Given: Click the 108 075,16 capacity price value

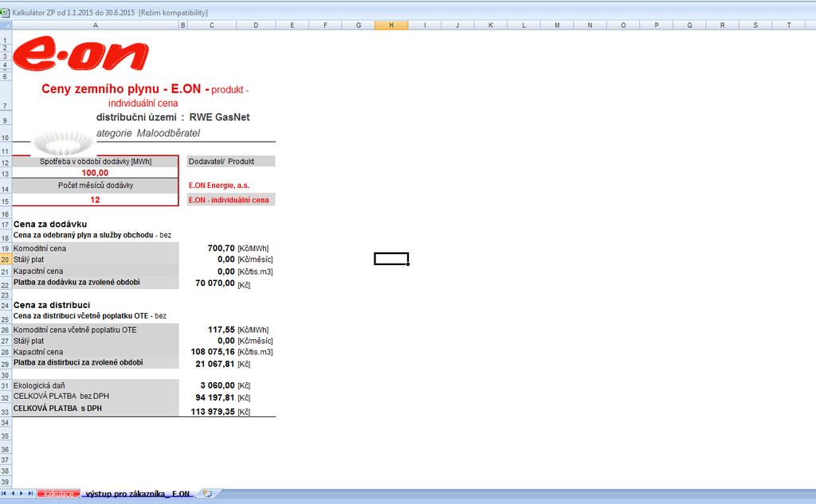Looking at the screenshot, I should [213, 352].
